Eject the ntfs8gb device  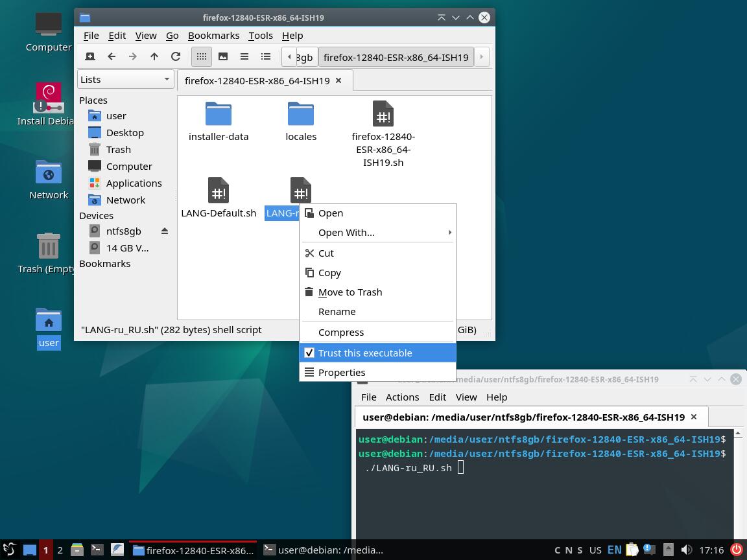tap(165, 231)
